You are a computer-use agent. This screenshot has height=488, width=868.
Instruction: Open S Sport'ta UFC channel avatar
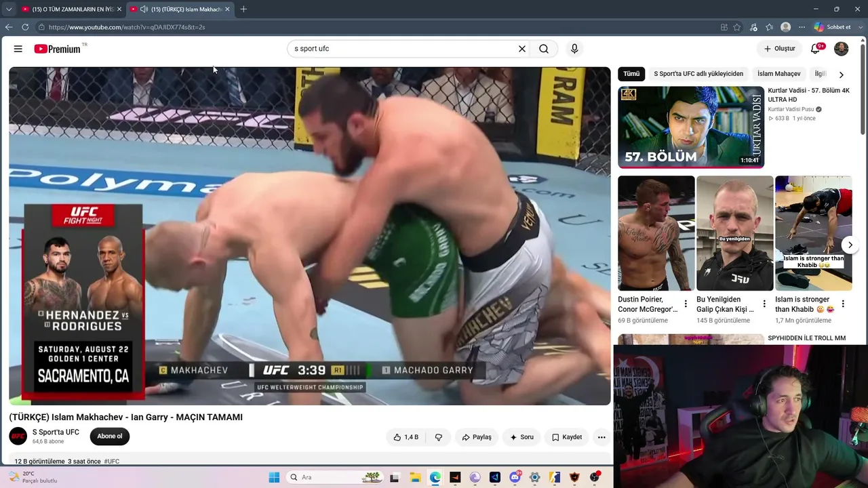[18, 436]
